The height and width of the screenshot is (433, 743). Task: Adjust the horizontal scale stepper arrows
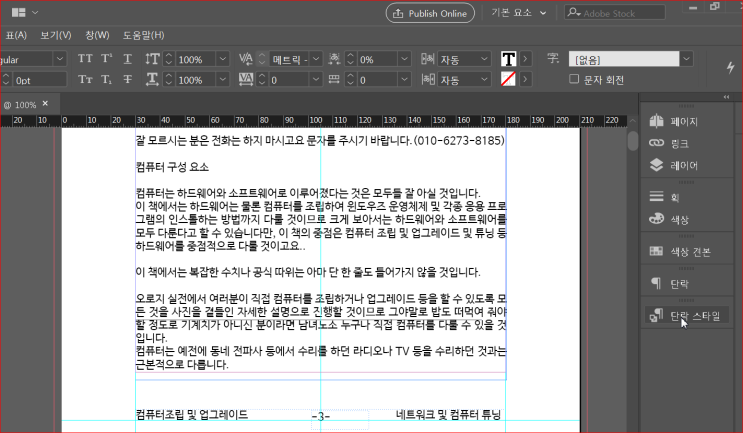coord(169,80)
